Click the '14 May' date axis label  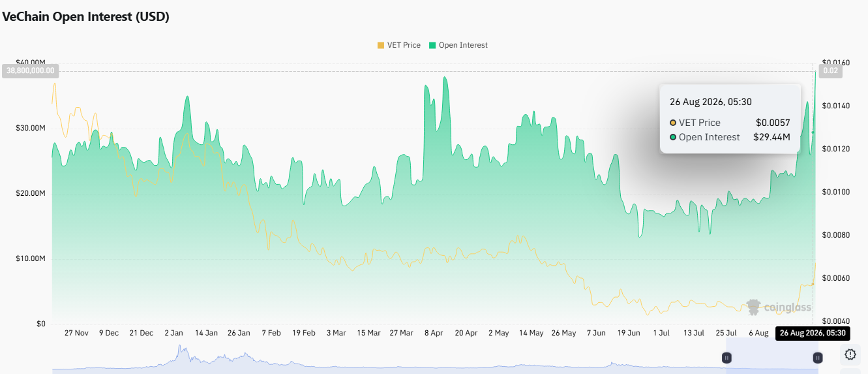531,333
